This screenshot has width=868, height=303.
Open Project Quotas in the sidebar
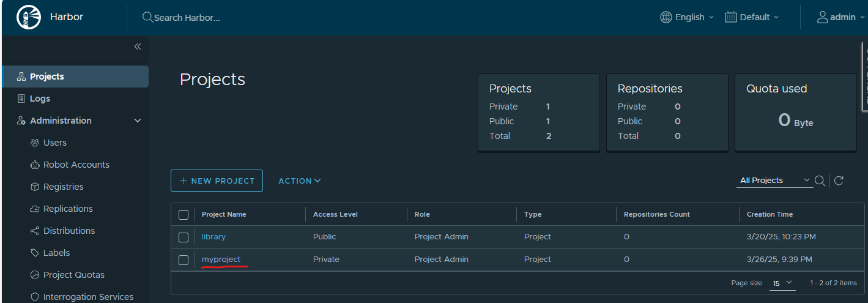point(75,275)
